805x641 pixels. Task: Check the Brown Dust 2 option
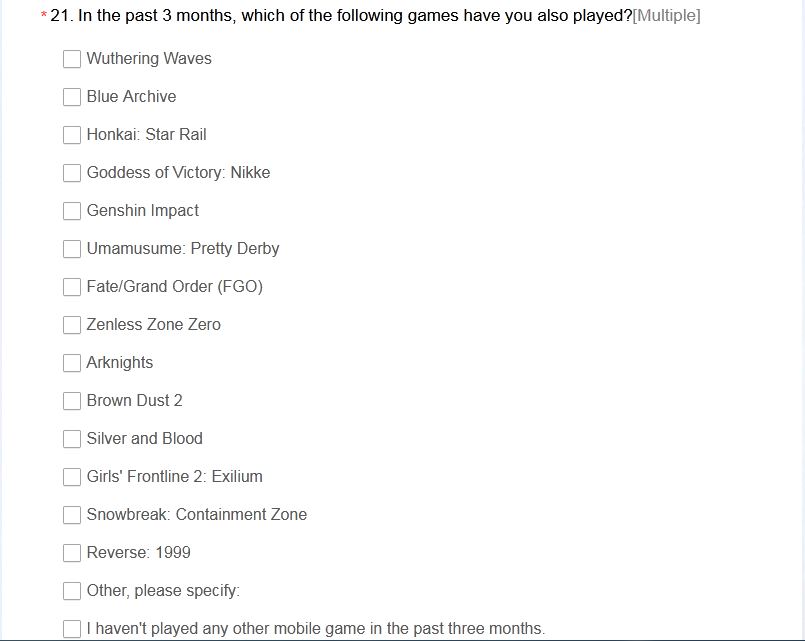click(x=72, y=401)
